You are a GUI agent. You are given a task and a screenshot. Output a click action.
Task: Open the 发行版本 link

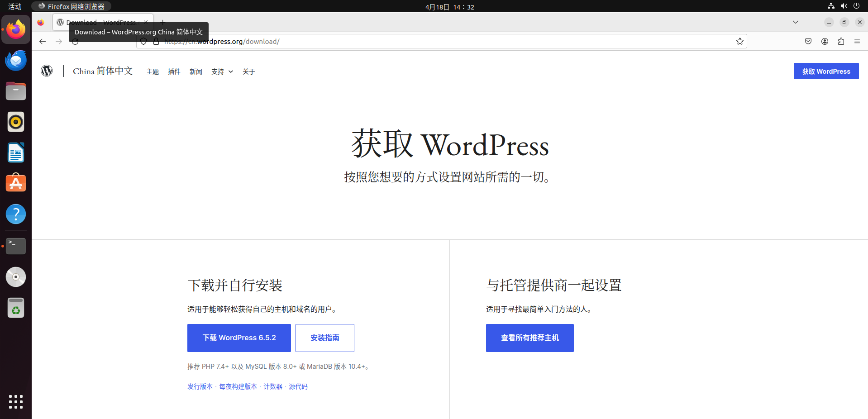tap(200, 386)
